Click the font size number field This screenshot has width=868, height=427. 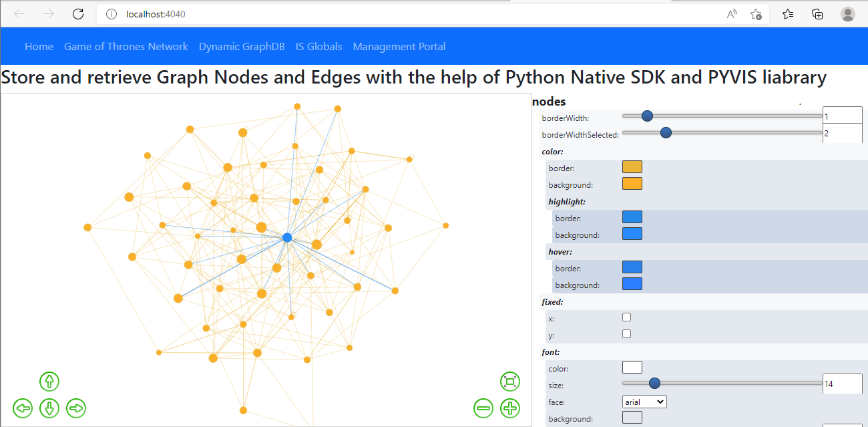click(x=842, y=384)
